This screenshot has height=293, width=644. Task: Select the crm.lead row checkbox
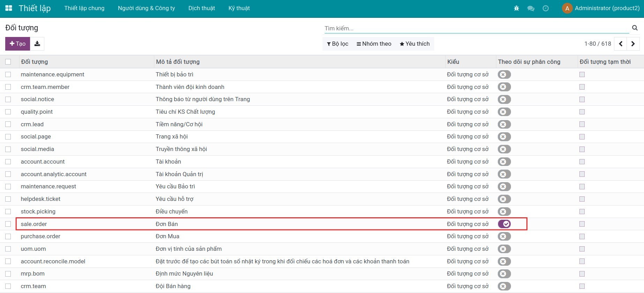[x=8, y=124]
